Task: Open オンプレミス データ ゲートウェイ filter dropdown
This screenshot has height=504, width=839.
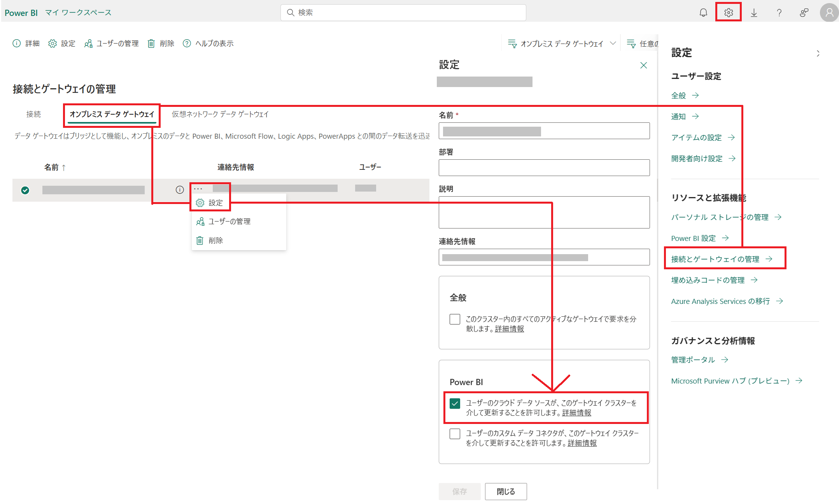Action: click(562, 44)
